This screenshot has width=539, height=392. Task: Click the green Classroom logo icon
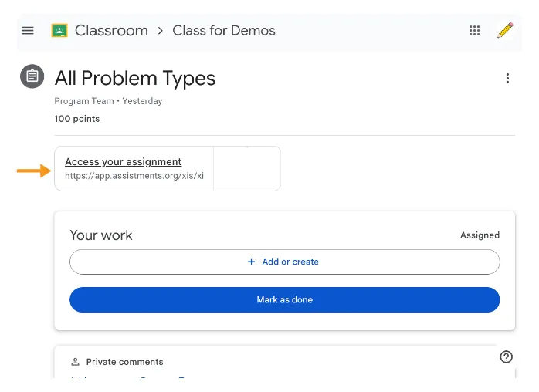click(59, 31)
